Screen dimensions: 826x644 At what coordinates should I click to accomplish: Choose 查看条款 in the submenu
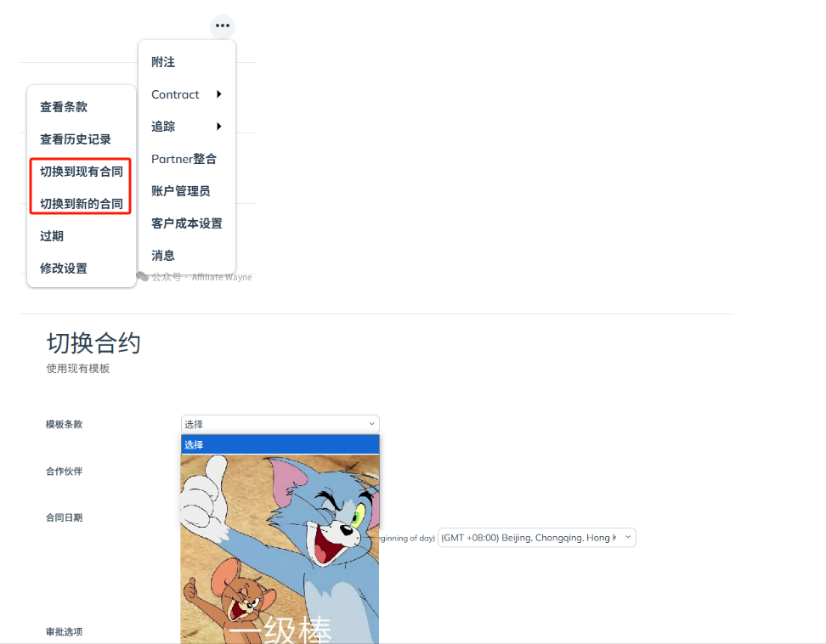click(64, 107)
